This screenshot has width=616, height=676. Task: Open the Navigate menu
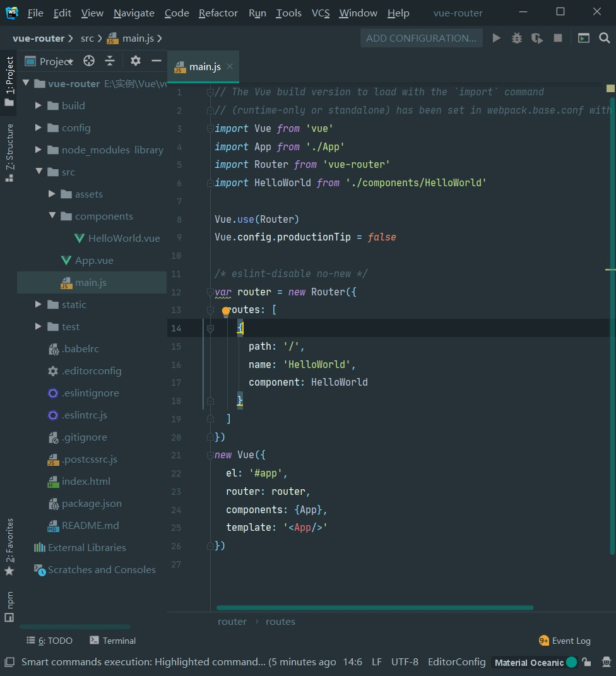(x=134, y=13)
